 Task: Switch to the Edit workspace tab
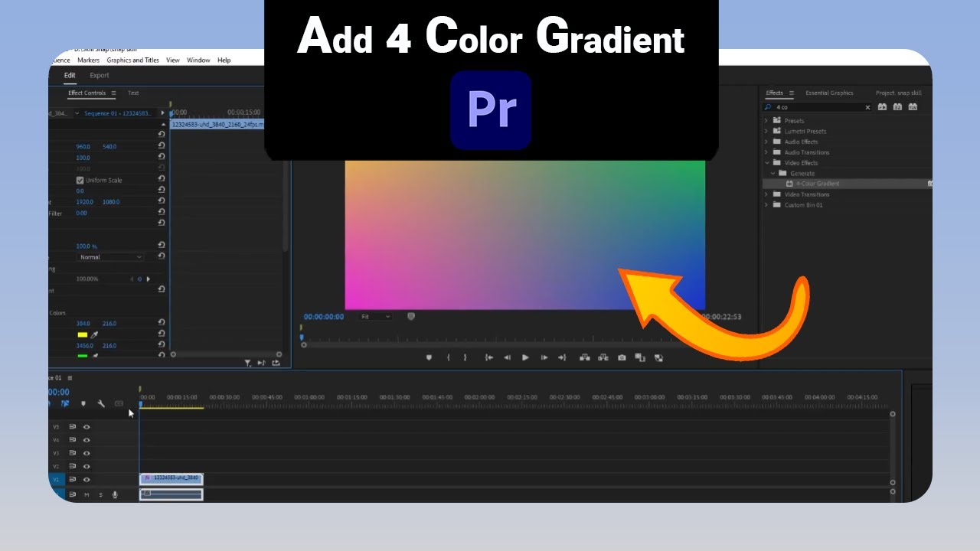[x=70, y=75]
